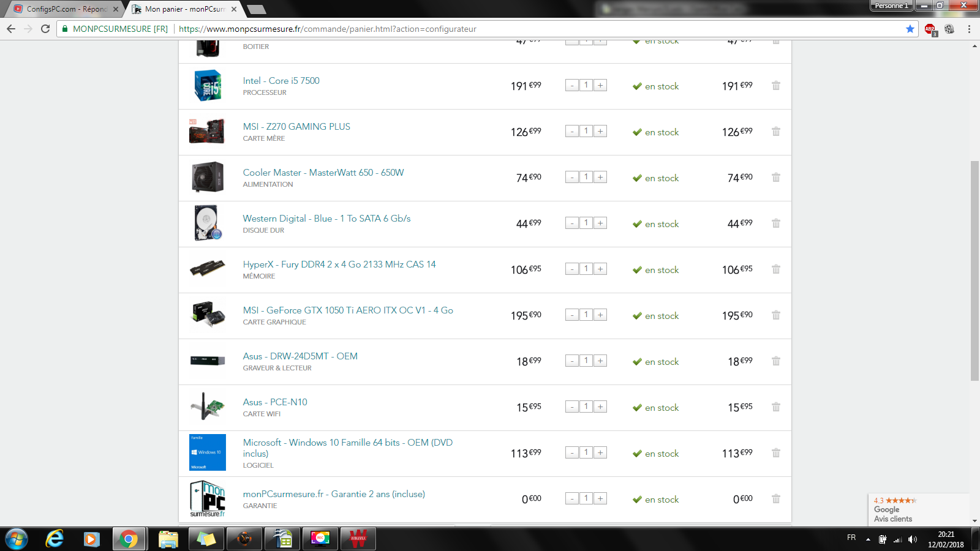Open Internet Explorer from the taskbar
This screenshot has width=980, height=551.
pos(55,539)
